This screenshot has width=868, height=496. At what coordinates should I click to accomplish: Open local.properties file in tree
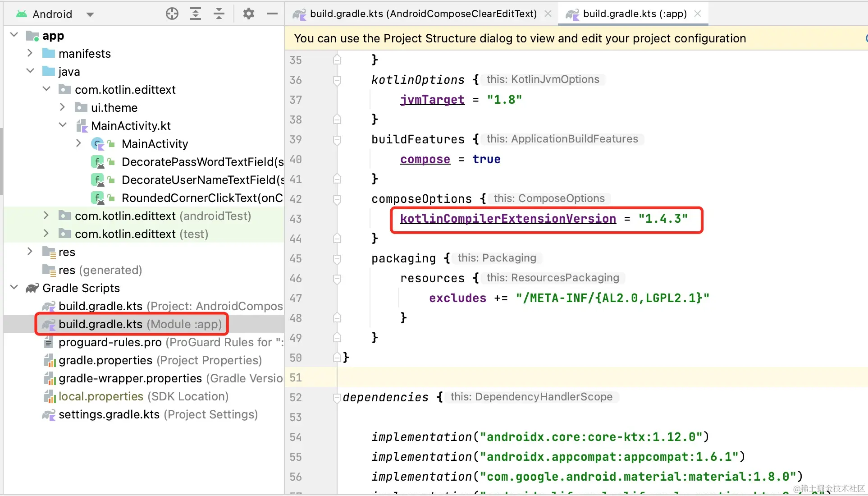coord(101,396)
